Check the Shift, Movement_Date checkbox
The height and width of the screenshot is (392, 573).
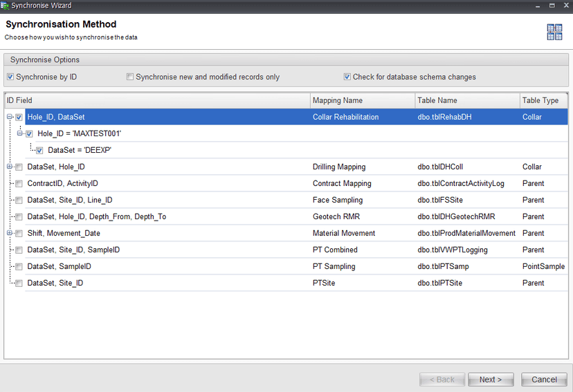click(19, 234)
